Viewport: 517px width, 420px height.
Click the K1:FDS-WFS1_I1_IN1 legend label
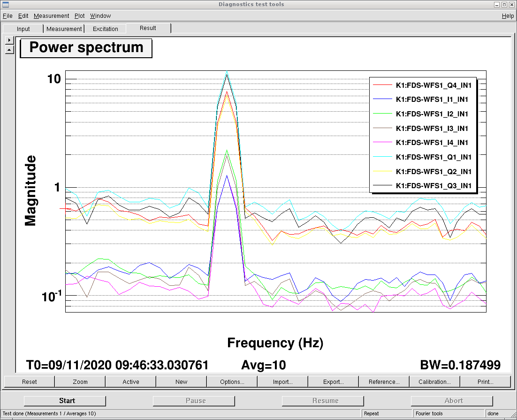432,99
